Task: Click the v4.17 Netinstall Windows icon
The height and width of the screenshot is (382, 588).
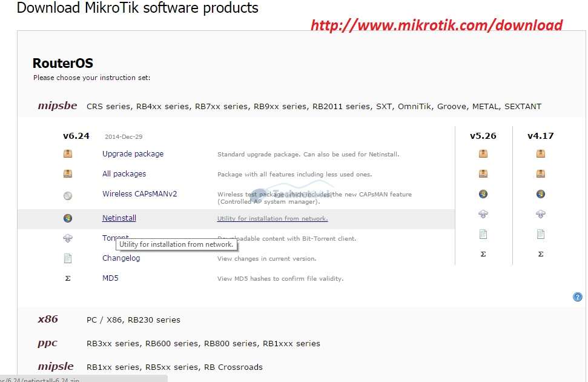Action: pos(540,194)
